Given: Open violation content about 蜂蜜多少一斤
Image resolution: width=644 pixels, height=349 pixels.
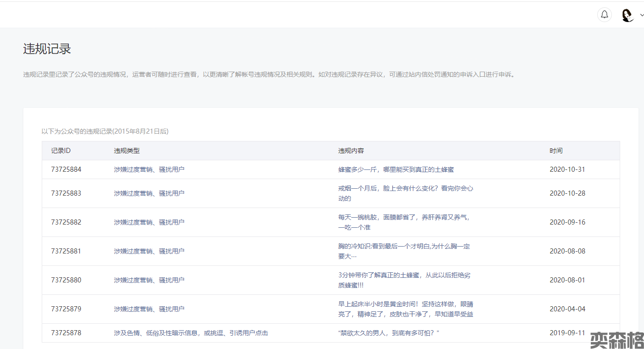Looking at the screenshot, I should [396, 169].
